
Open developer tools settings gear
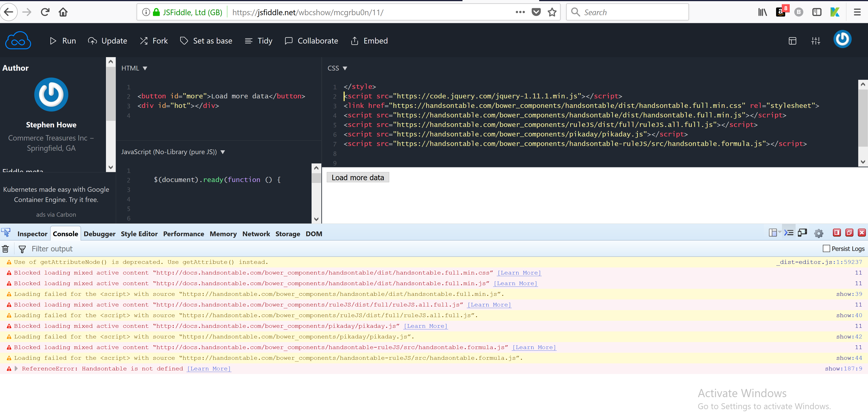click(x=819, y=233)
